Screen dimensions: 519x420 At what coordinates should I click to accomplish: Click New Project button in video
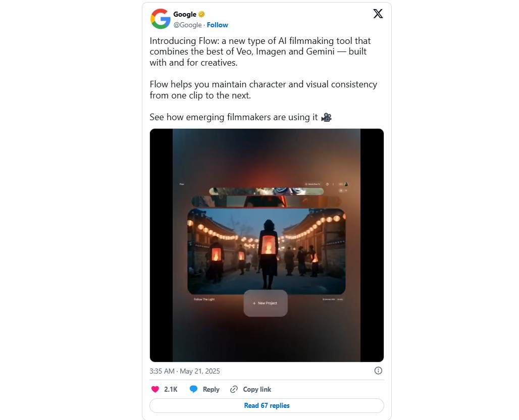[x=266, y=303]
